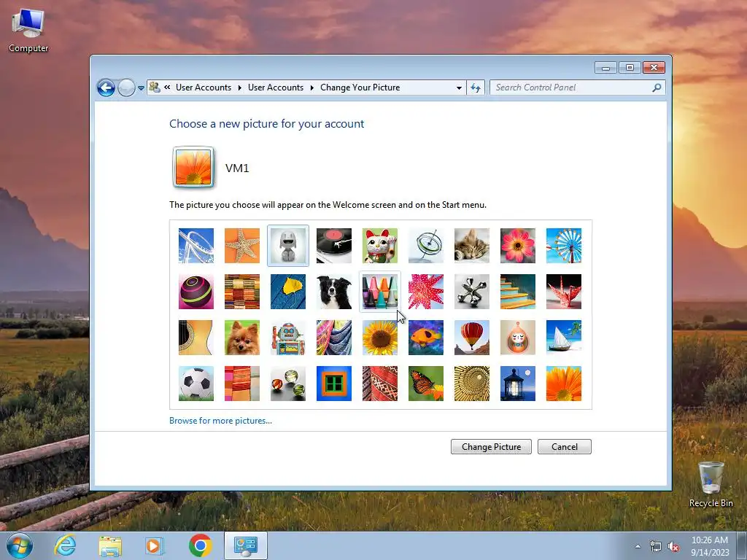Select the crayons account picture
Image resolution: width=747 pixels, height=560 pixels.
coord(379,292)
